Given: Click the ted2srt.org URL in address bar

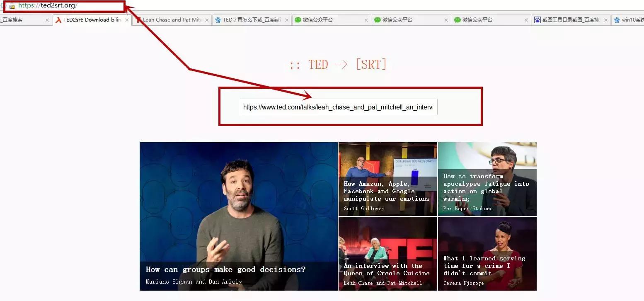Looking at the screenshot, I should (x=48, y=6).
